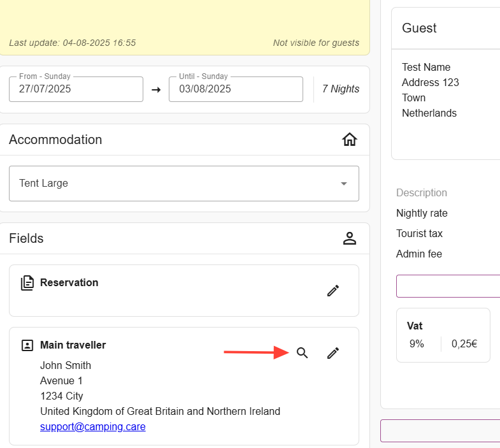
Task: Click the Guest address block with Test Name
Action: tap(430, 90)
